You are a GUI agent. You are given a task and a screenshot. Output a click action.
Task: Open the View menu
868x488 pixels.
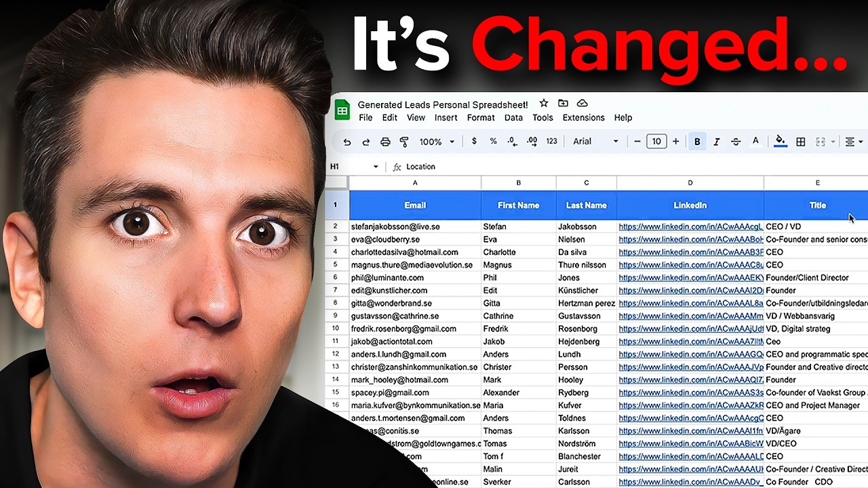pyautogui.click(x=416, y=118)
